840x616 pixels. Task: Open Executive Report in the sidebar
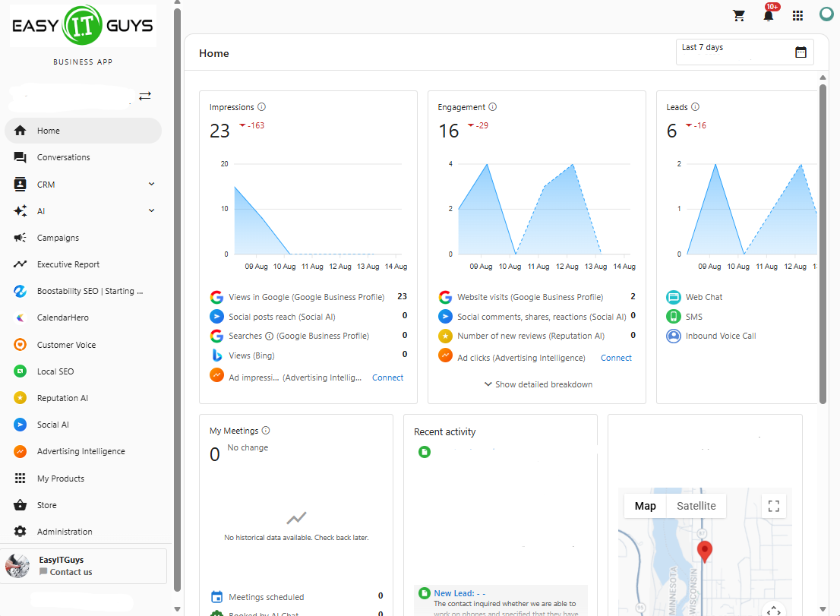pos(83,264)
